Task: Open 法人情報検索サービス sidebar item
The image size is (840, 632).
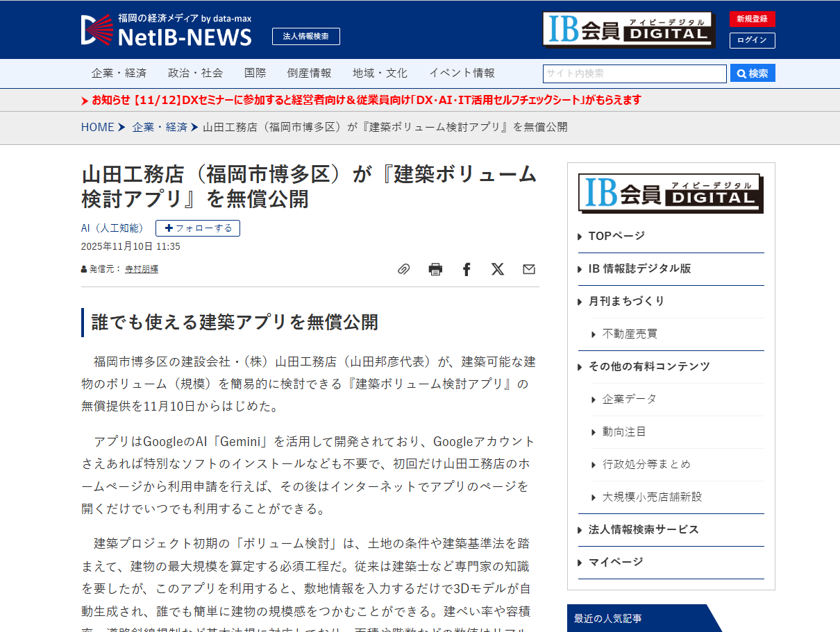Action: click(x=643, y=529)
